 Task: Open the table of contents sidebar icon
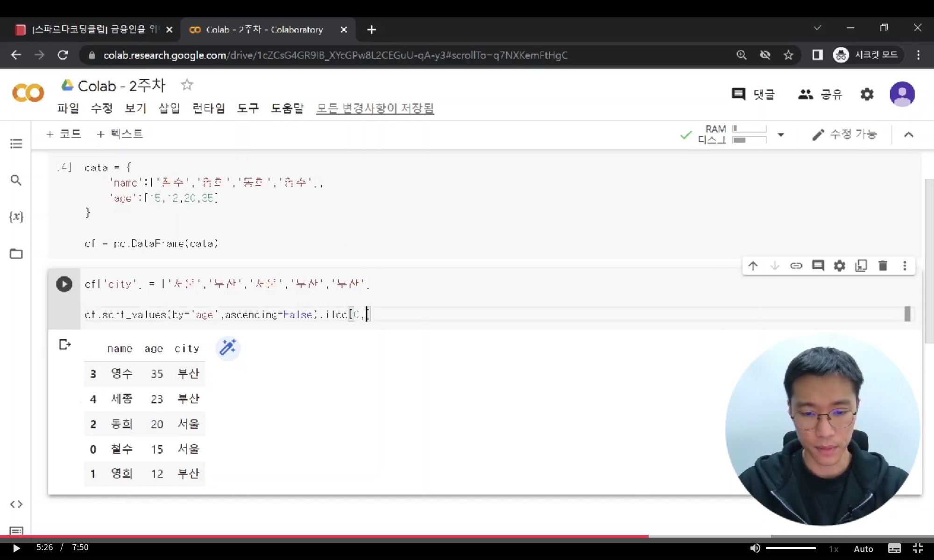point(16,143)
